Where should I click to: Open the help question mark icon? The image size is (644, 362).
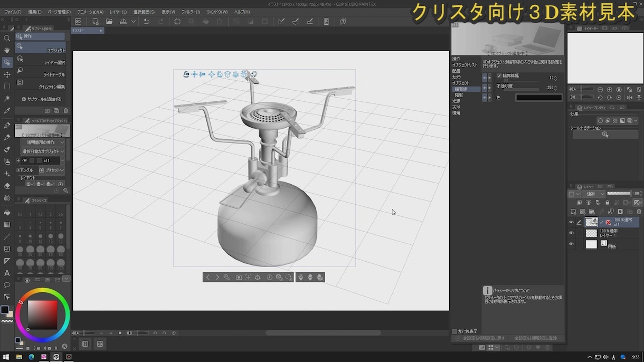pyautogui.click(x=343, y=22)
